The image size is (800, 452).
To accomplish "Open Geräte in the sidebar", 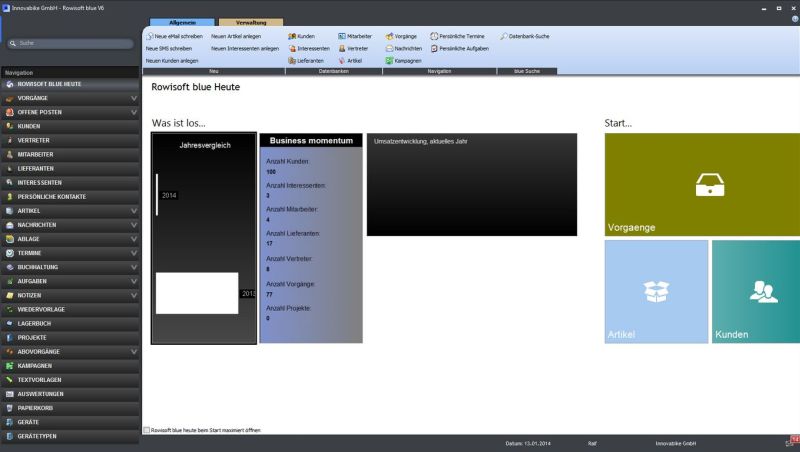I will click(x=70, y=422).
